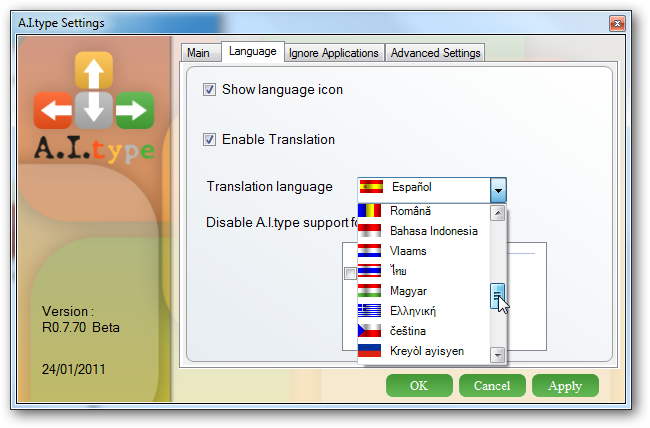
Task: Click the list scrollbar up arrow
Action: coord(497,213)
